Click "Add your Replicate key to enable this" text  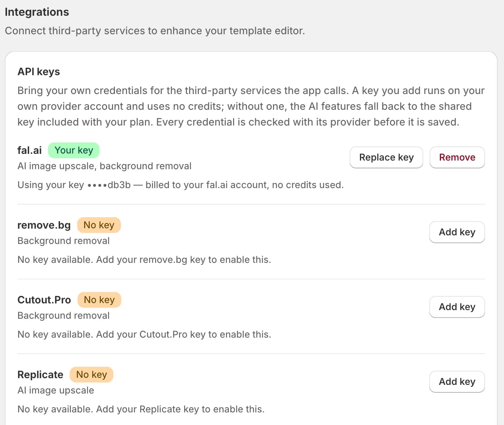(180, 409)
